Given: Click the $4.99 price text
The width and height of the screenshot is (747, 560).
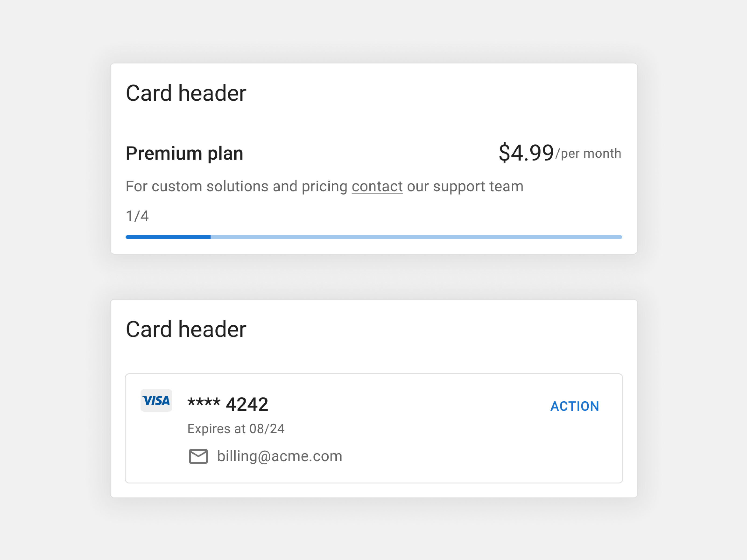Looking at the screenshot, I should coord(526,153).
